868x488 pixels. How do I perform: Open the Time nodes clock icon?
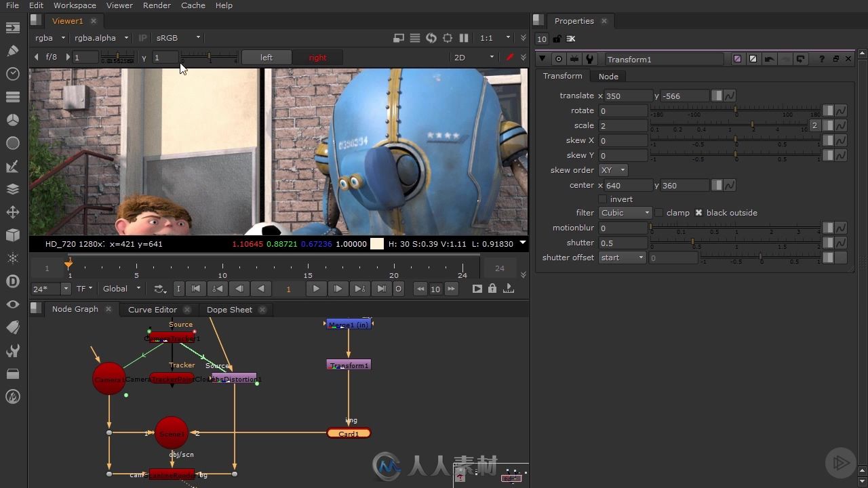[x=13, y=74]
